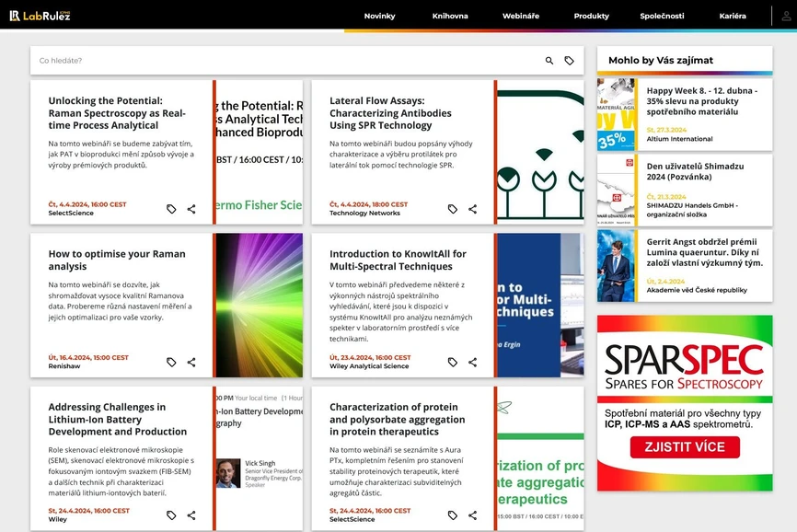Click 'Altium International' company text

coord(679,139)
